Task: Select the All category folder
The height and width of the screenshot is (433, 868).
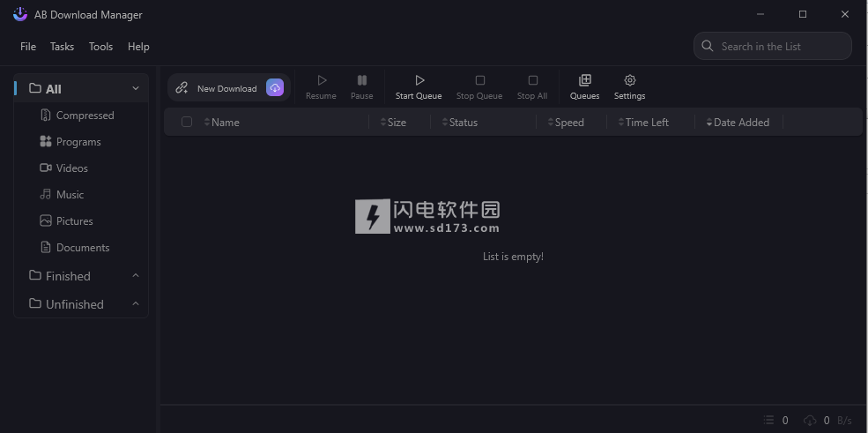Action: pos(81,88)
